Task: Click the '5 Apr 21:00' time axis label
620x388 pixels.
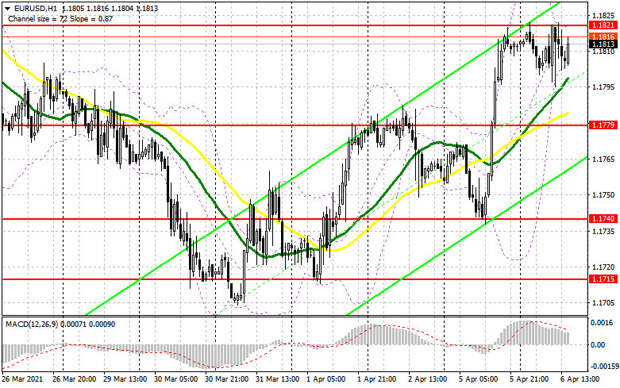Action: pyautogui.click(x=529, y=379)
